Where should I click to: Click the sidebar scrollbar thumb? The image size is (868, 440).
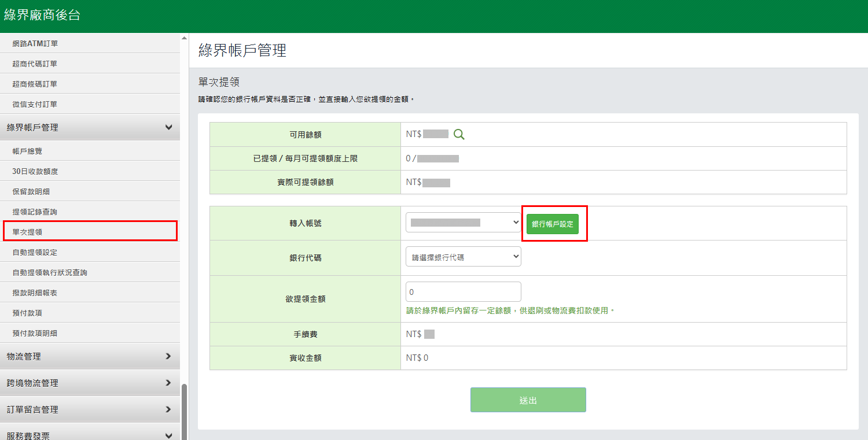click(x=185, y=412)
